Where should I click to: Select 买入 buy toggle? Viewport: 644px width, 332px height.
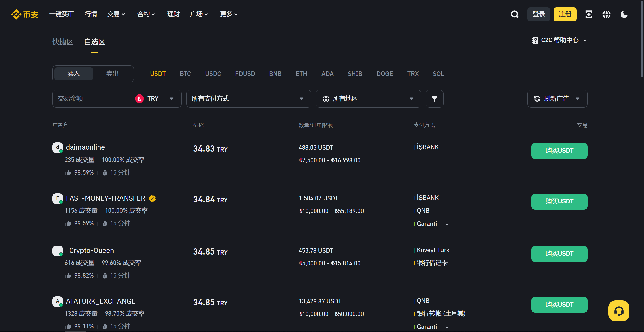(x=74, y=74)
